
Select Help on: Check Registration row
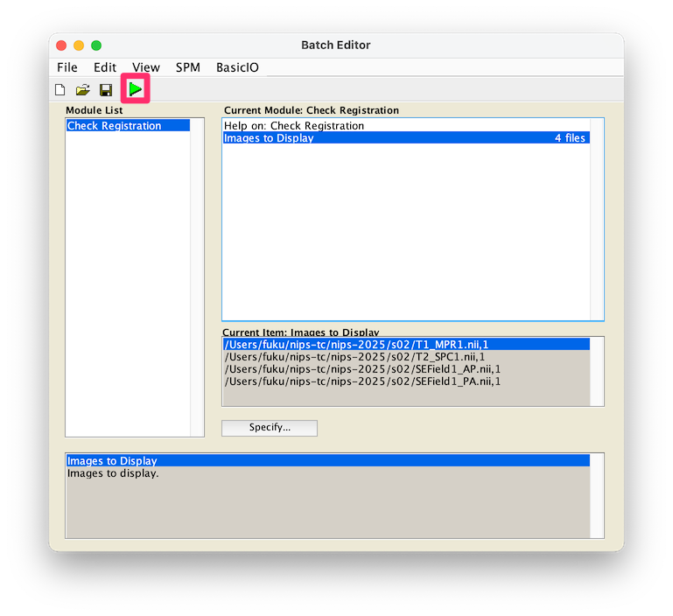click(406, 125)
